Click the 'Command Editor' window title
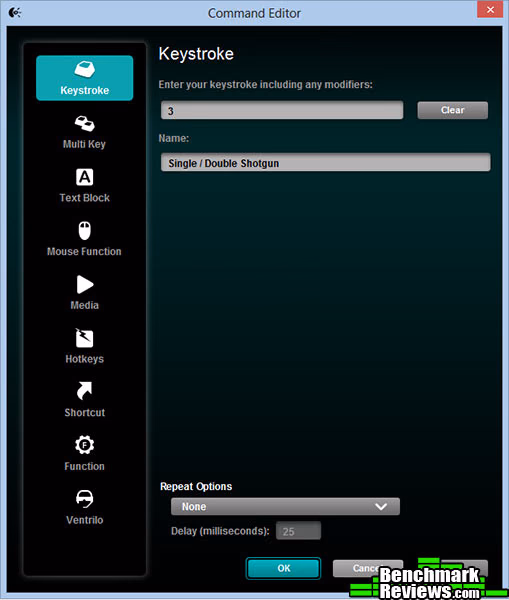Viewport: 509px width, 600px height. [254, 13]
